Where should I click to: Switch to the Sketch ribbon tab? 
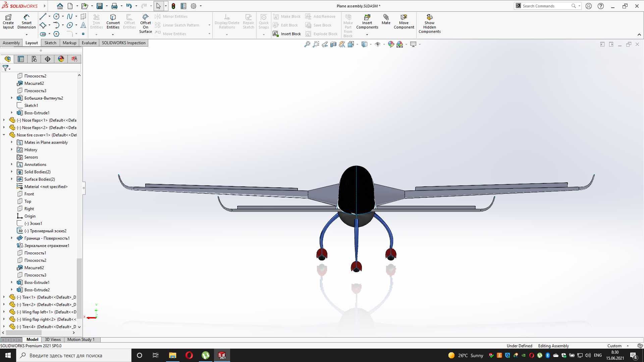click(x=50, y=43)
